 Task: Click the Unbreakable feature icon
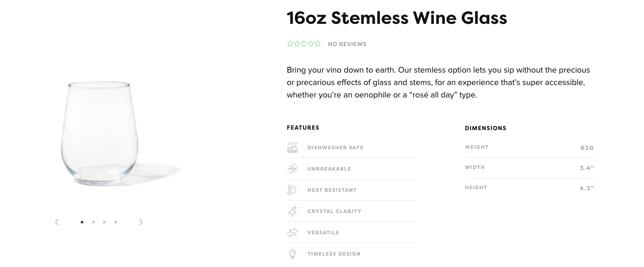pyautogui.click(x=292, y=168)
